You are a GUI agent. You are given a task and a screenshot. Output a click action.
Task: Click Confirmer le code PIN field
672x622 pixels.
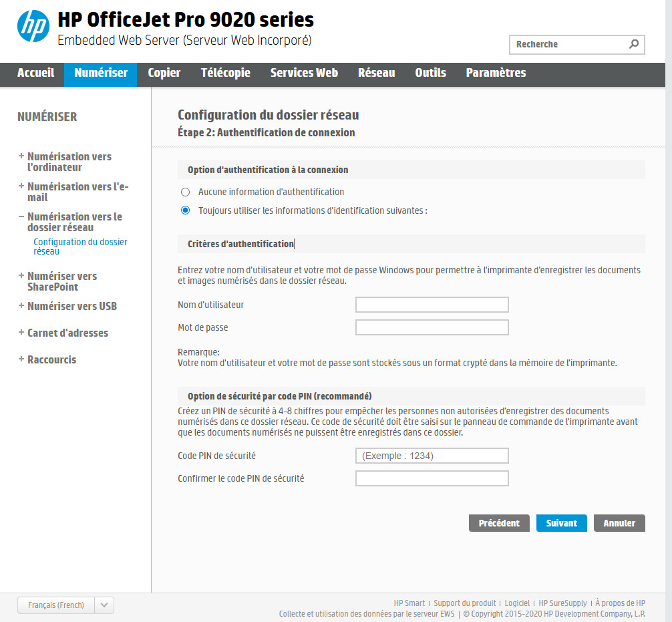coord(432,478)
